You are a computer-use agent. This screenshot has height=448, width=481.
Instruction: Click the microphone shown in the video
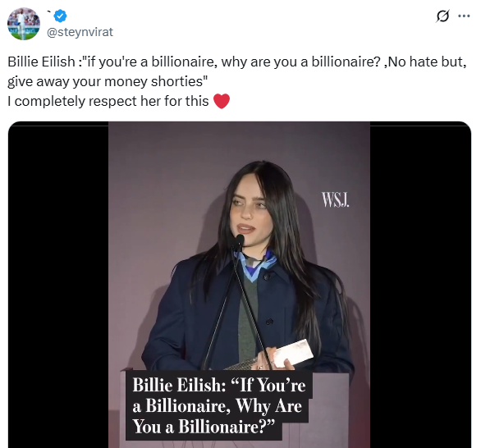pos(238,243)
